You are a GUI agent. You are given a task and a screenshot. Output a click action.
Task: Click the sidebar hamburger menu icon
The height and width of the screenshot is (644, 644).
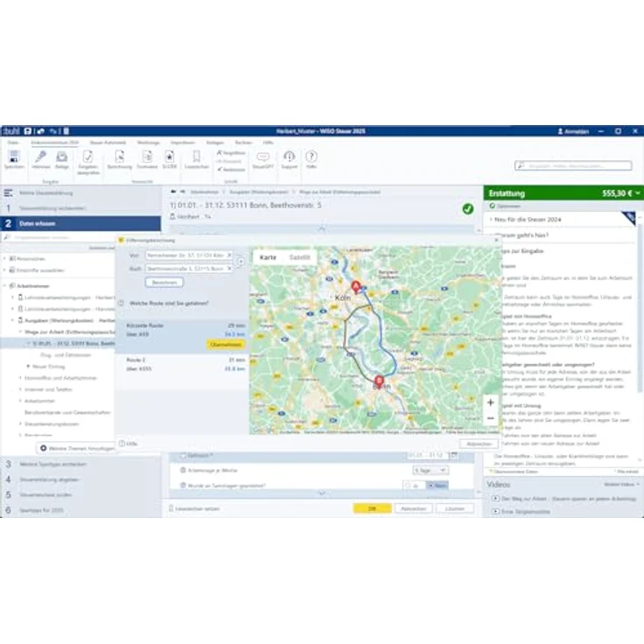(8, 192)
